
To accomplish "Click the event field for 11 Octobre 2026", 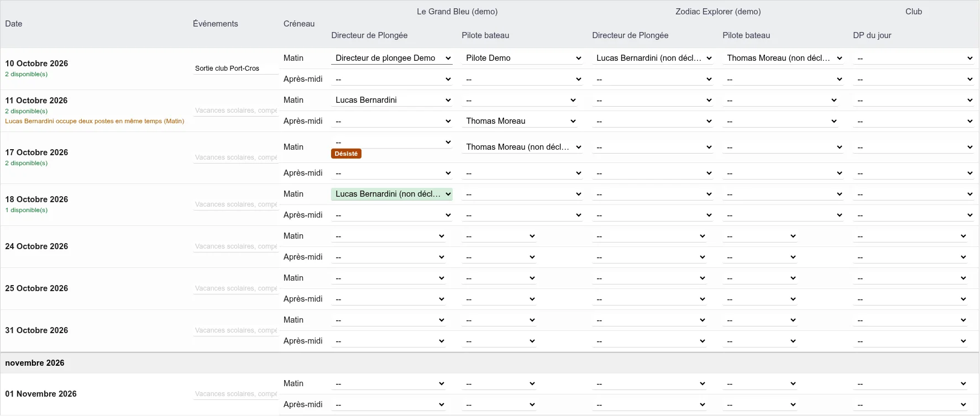I will click(x=235, y=110).
